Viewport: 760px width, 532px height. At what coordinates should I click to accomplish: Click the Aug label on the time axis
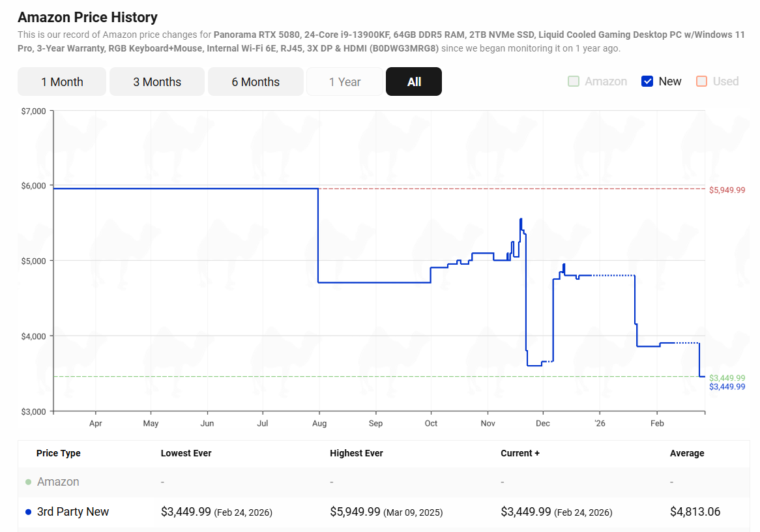(319, 423)
